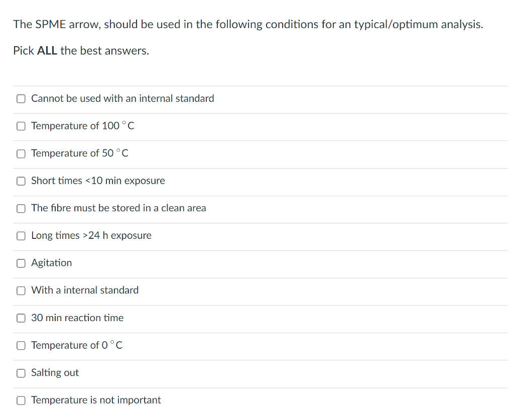Click the 'Salting out' answer label
This screenshot has height=420, width=514.
pyautogui.click(x=55, y=372)
